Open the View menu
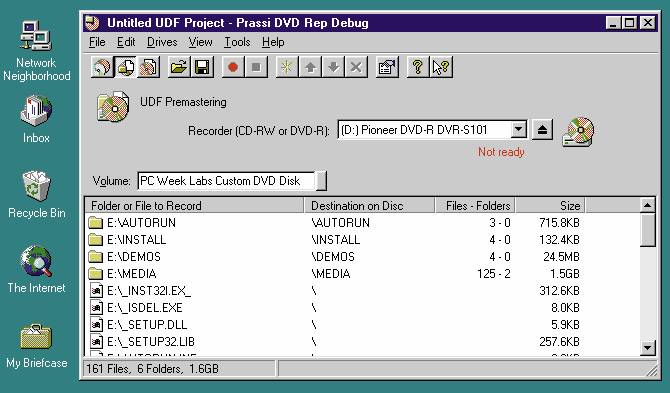This screenshot has height=393, width=670. (200, 42)
